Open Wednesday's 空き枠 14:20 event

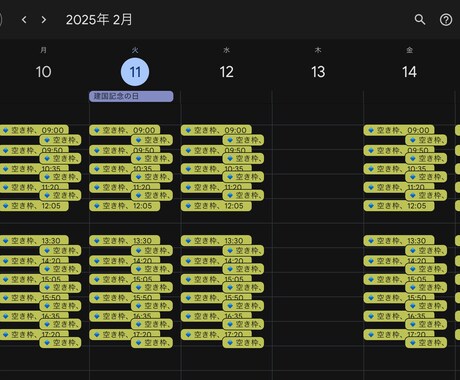pos(216,260)
